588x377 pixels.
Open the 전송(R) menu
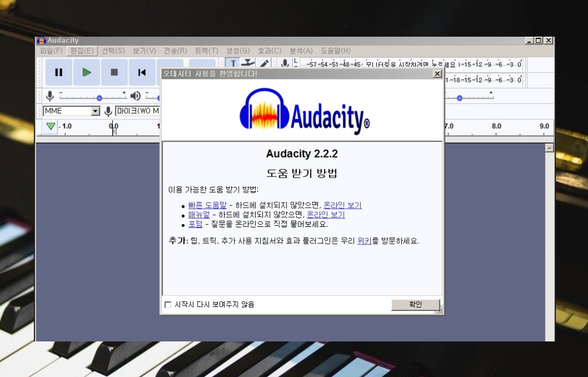click(x=175, y=51)
